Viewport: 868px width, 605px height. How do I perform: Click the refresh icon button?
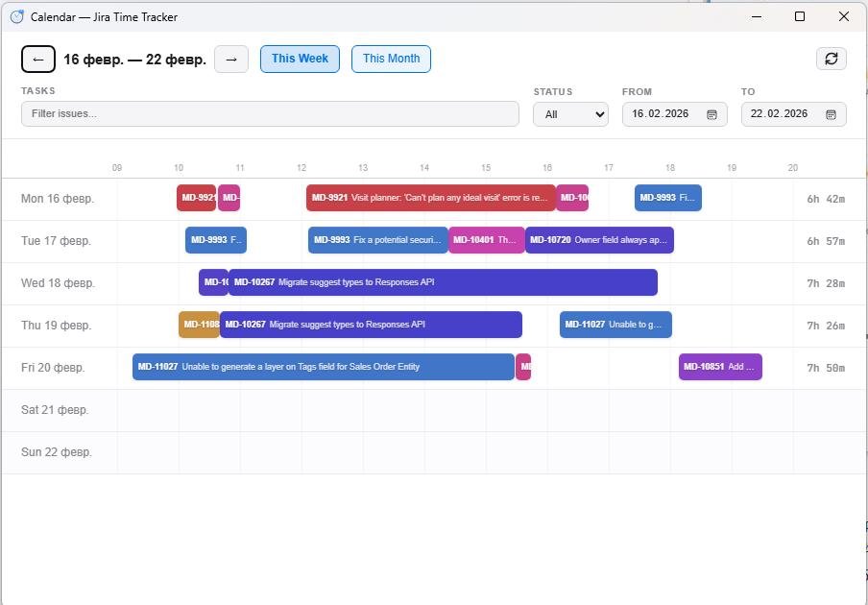(832, 59)
